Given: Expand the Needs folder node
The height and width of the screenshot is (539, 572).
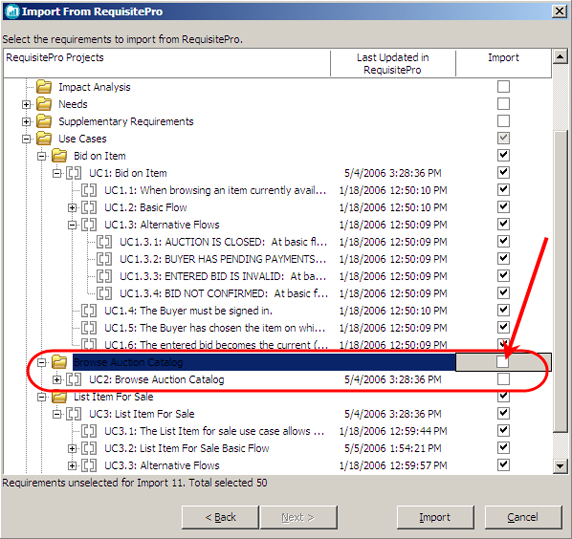Looking at the screenshot, I should (26, 104).
